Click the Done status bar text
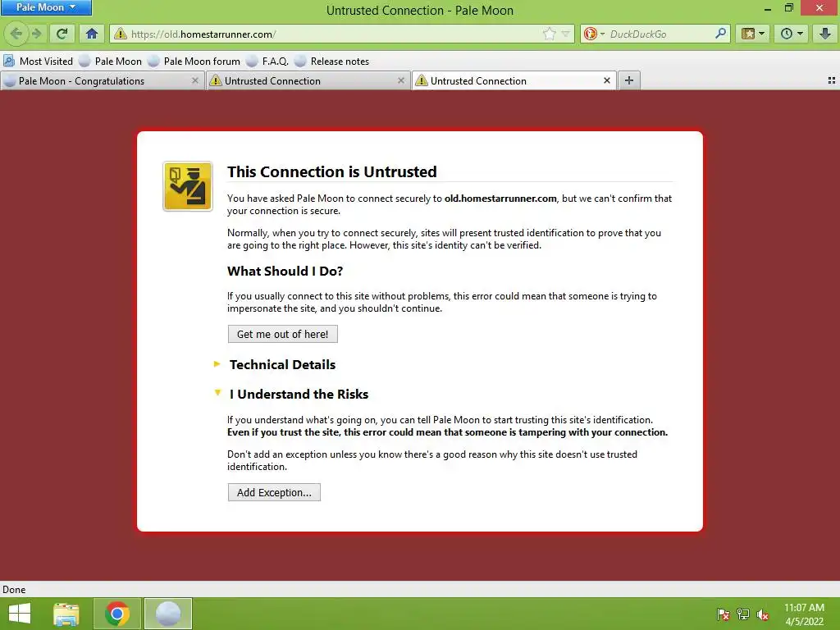The width and height of the screenshot is (840, 630). 14,589
